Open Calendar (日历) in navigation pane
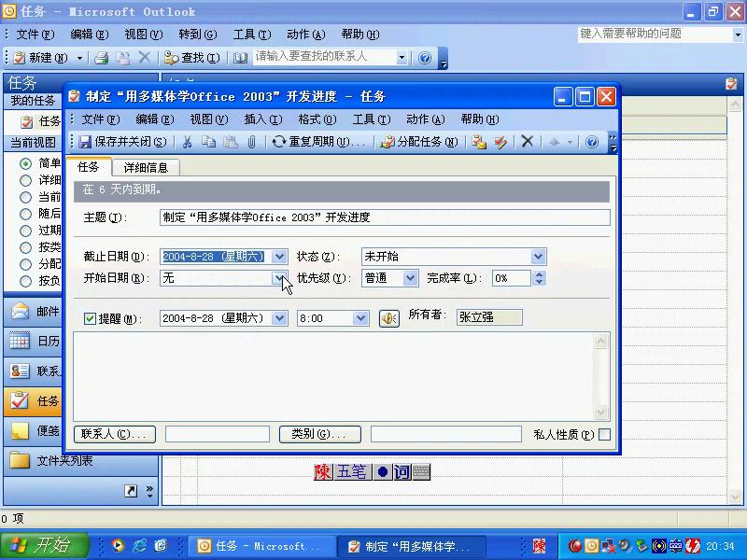The height and width of the screenshot is (560, 747). [x=33, y=341]
